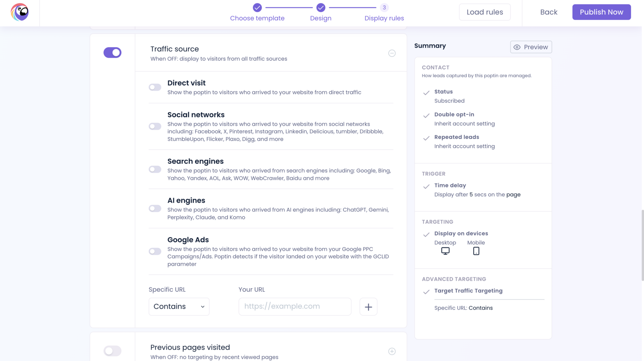
Task: Click the Desktop device icon in summary
Action: pyautogui.click(x=445, y=251)
